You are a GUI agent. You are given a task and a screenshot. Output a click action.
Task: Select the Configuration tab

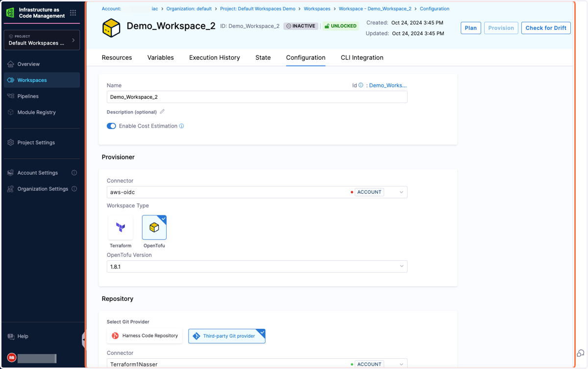click(306, 58)
